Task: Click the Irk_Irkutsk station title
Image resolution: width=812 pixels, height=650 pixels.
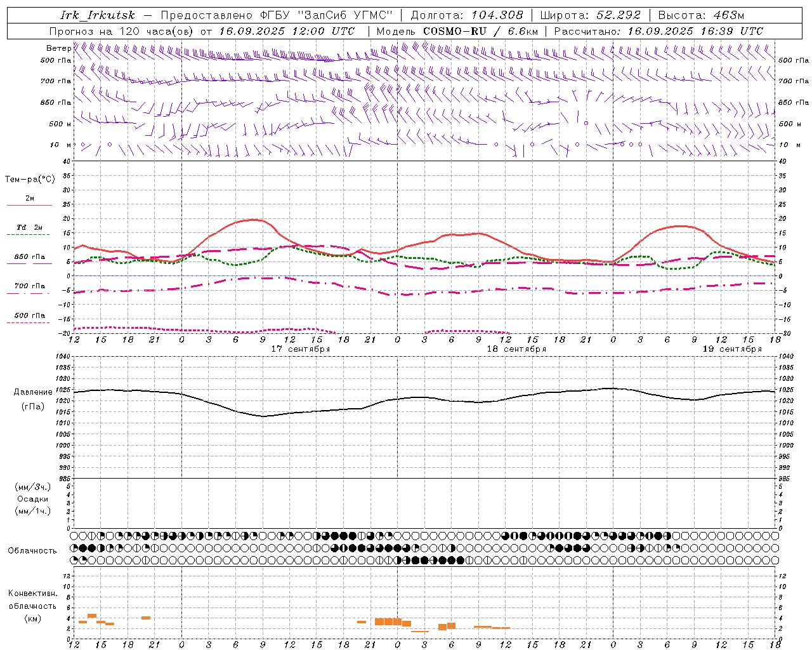Action: [x=98, y=15]
